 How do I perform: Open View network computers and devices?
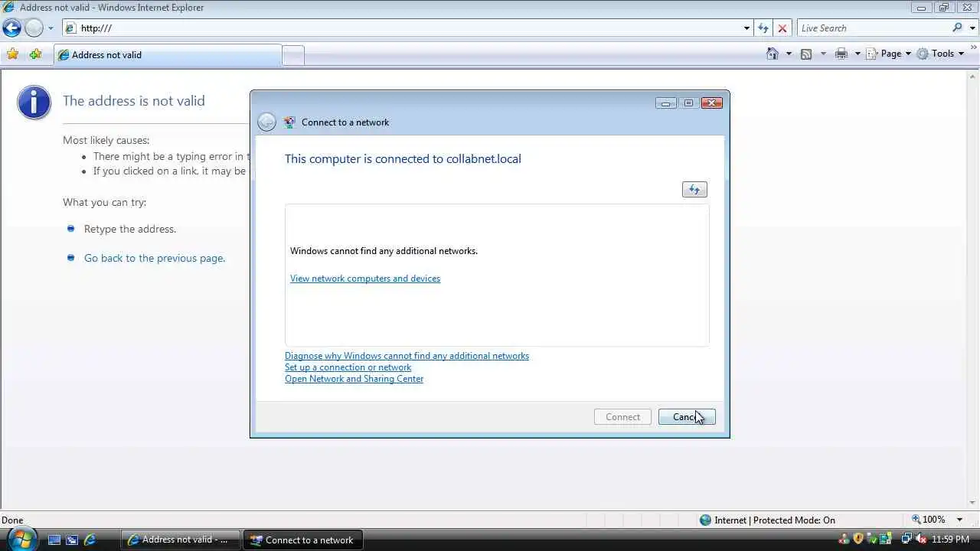pos(365,279)
